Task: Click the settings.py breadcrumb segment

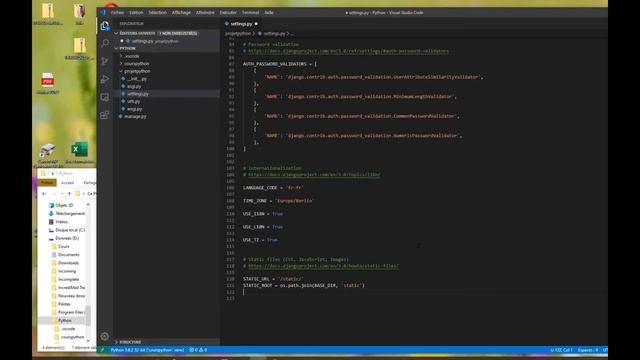Action: coord(274,33)
